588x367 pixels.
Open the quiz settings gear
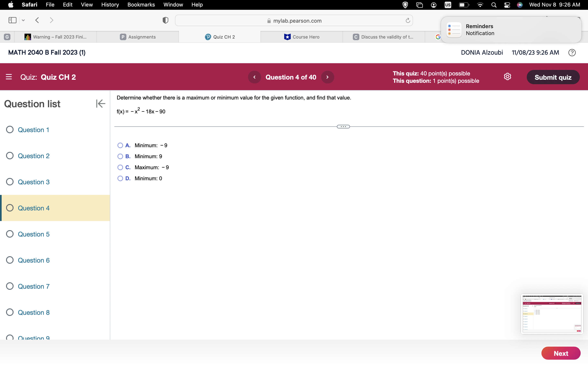pyautogui.click(x=508, y=76)
